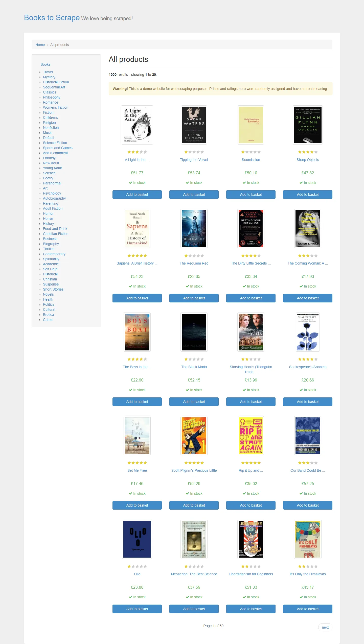Click the Tipping the Velvet book cover

pos(194,125)
